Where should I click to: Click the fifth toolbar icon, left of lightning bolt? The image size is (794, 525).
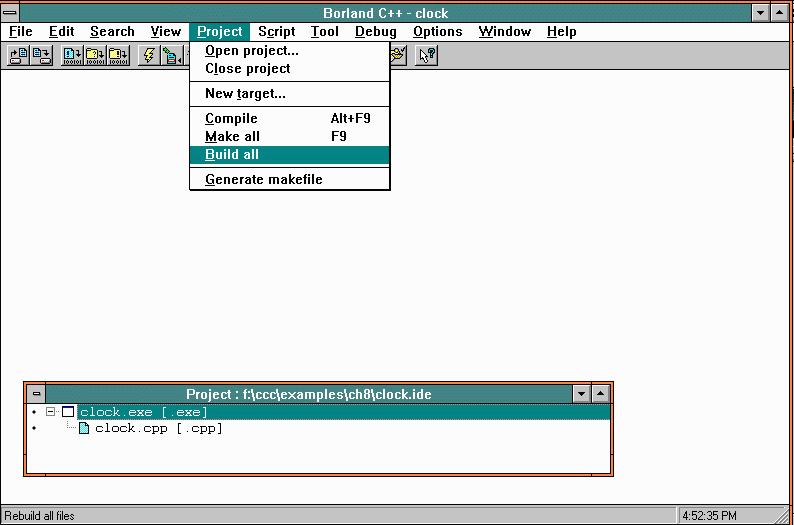coord(119,56)
